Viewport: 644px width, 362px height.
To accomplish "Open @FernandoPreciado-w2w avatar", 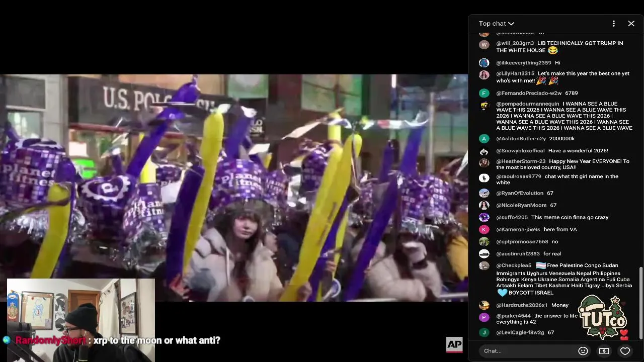I will pos(484,93).
